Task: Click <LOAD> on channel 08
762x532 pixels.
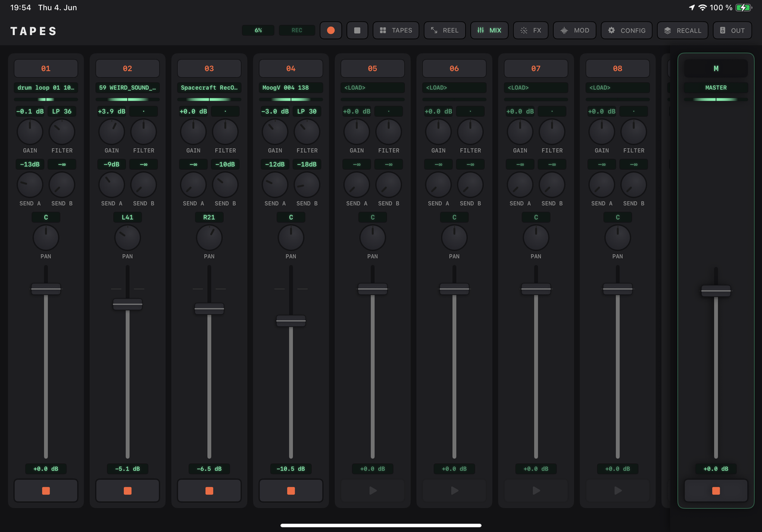Action: (x=617, y=87)
